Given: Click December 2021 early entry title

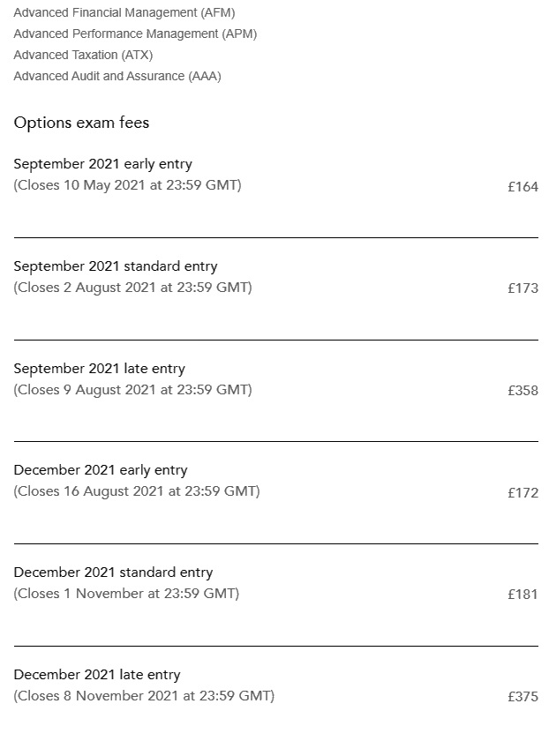Looking at the screenshot, I should [x=101, y=470].
